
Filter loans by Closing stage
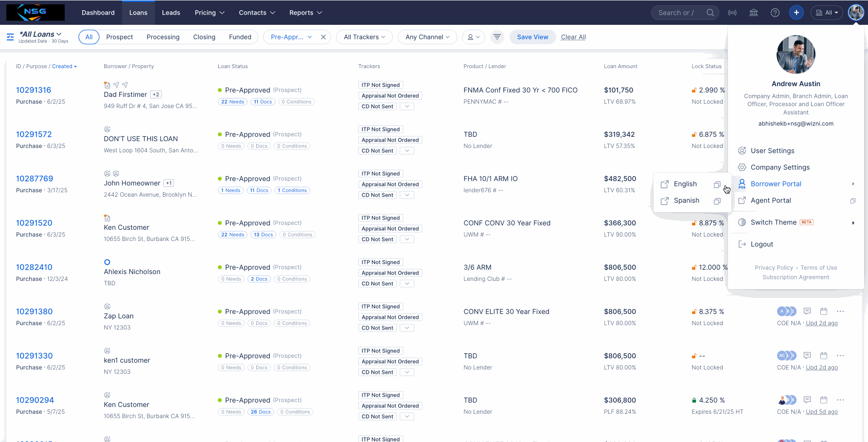204,37
